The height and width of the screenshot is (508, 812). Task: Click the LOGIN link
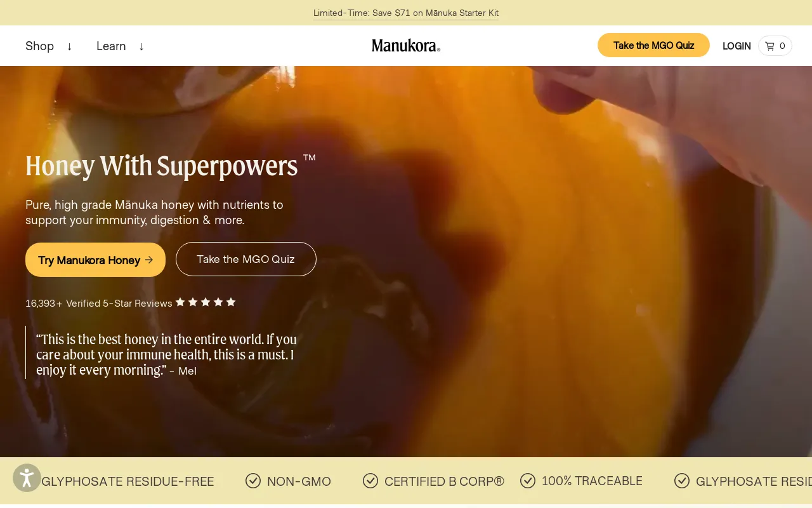737,46
